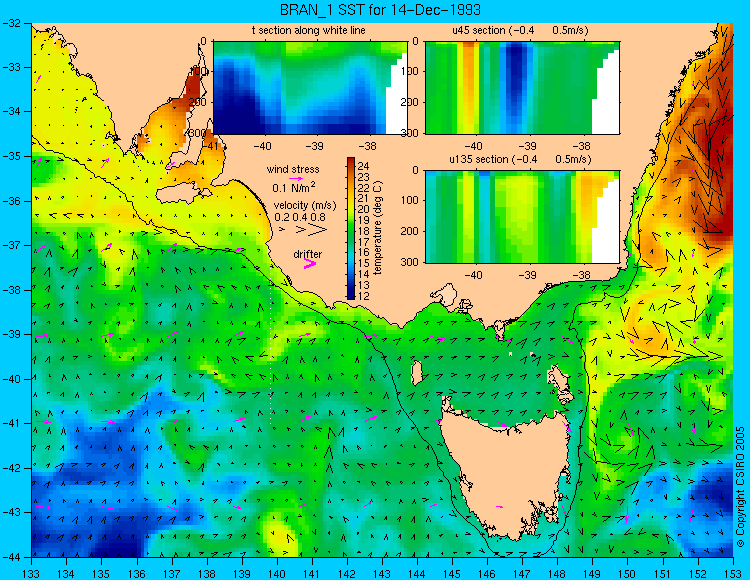
Task: Click the largest velocity legend arrowhead
Action: (318, 230)
